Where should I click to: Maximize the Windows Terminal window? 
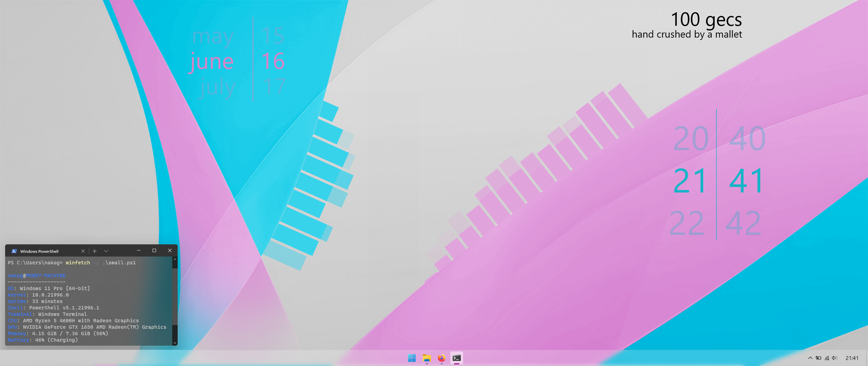(x=154, y=250)
